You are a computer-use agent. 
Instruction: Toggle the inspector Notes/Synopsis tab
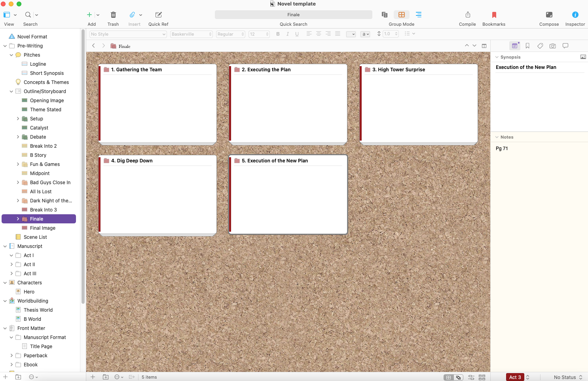pyautogui.click(x=515, y=46)
